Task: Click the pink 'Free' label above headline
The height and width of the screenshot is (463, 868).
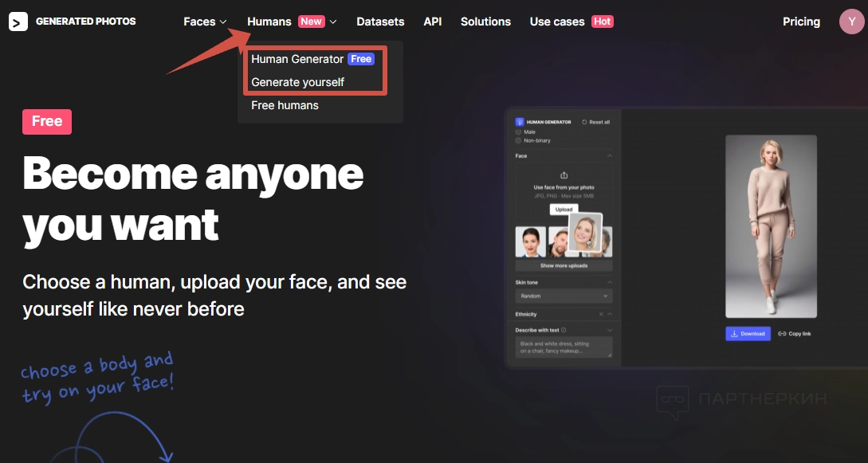Action: pos(47,122)
